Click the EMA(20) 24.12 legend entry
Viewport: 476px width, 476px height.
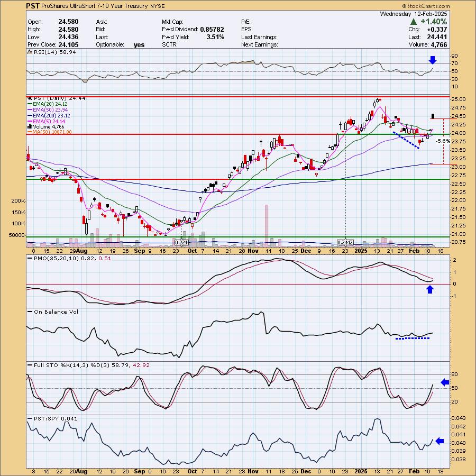pyautogui.click(x=50, y=104)
